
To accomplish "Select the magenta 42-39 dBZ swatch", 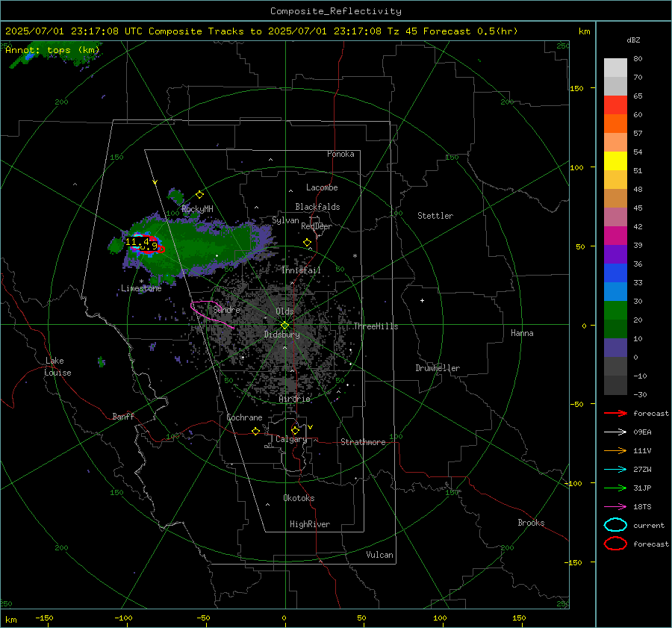I will 615,236.
